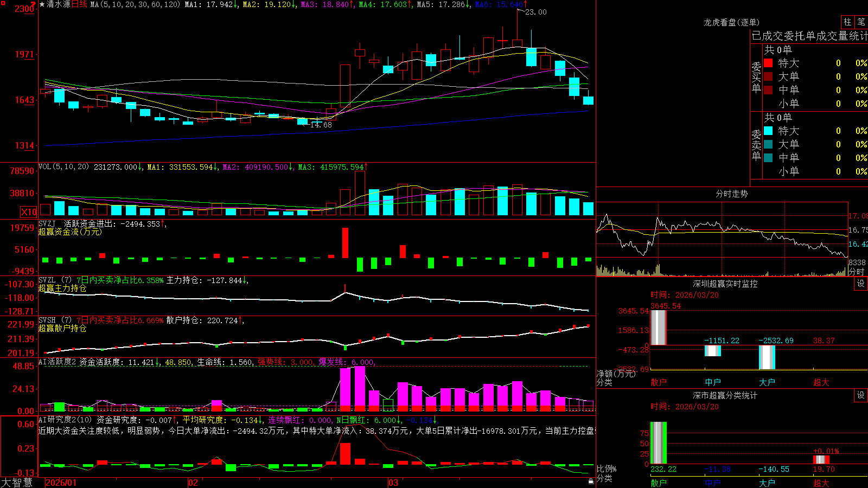Click the 超大 ratio bar labeled 19.70
The image size is (868, 488).
pos(821,460)
